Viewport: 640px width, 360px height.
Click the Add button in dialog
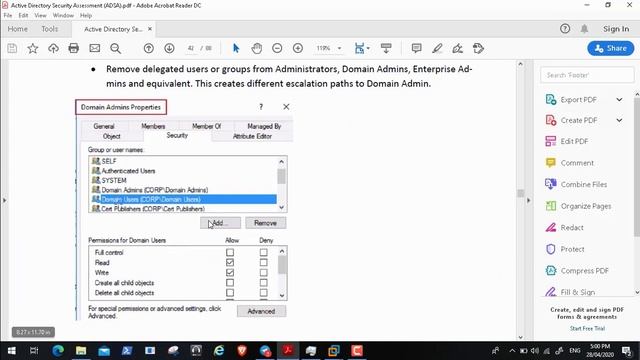coord(220,223)
